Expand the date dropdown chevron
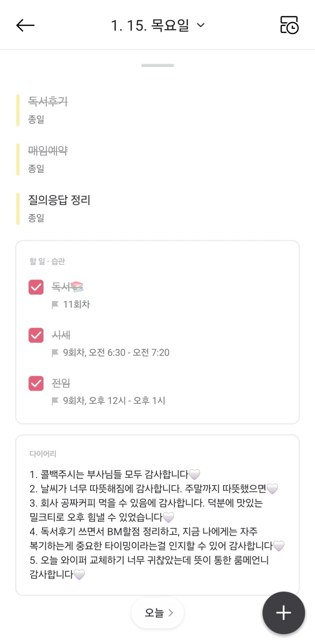The width and height of the screenshot is (315, 644). [201, 25]
